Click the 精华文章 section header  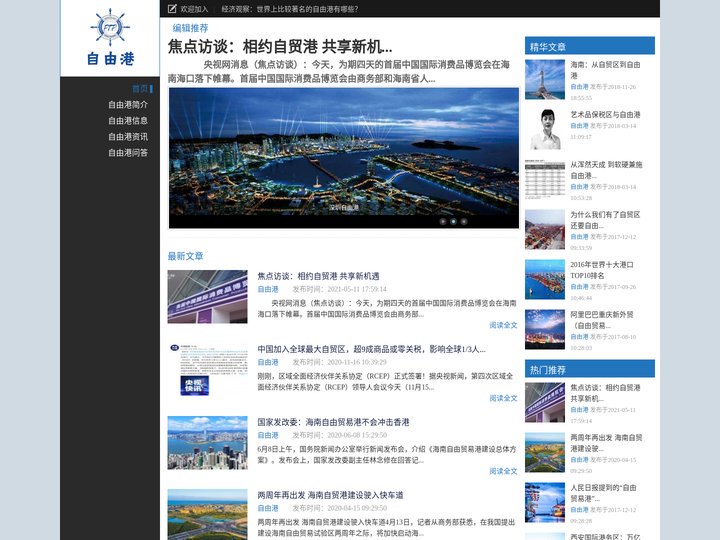point(590,46)
